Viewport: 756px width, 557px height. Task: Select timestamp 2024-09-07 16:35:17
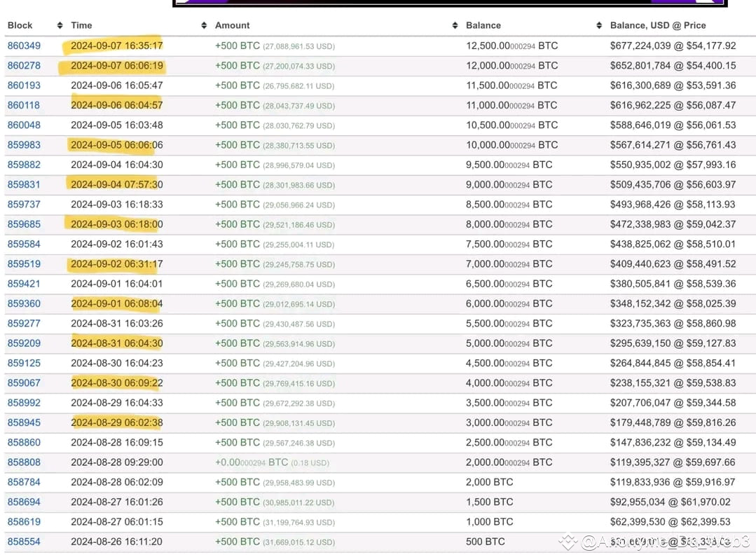(117, 46)
